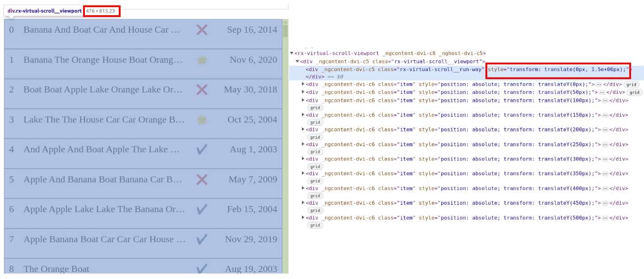Click the red cross icon in row 0

202,30
